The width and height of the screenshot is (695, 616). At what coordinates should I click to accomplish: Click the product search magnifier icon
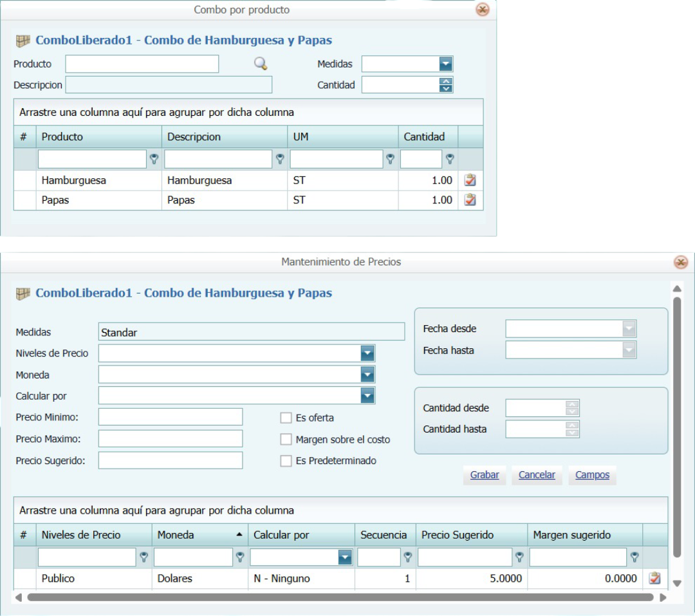[x=260, y=63]
